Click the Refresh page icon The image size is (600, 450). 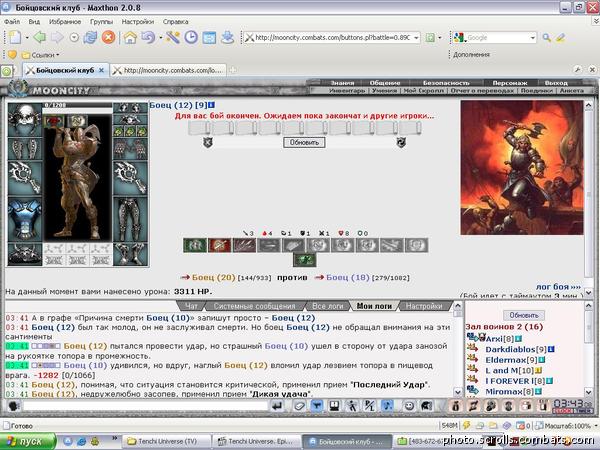point(91,38)
